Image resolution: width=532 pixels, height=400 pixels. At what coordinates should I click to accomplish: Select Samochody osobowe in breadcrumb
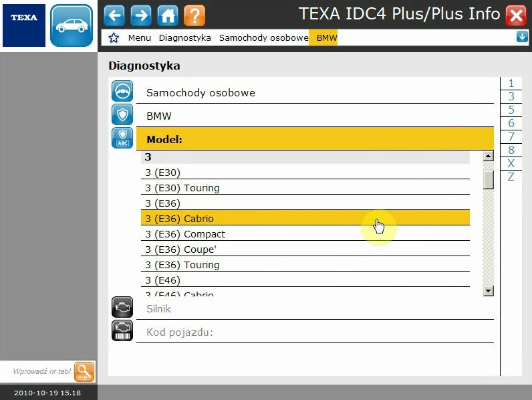(263, 38)
